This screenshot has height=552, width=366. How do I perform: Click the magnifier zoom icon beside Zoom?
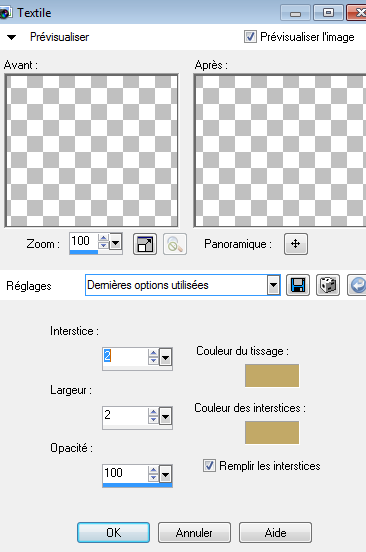click(x=175, y=244)
